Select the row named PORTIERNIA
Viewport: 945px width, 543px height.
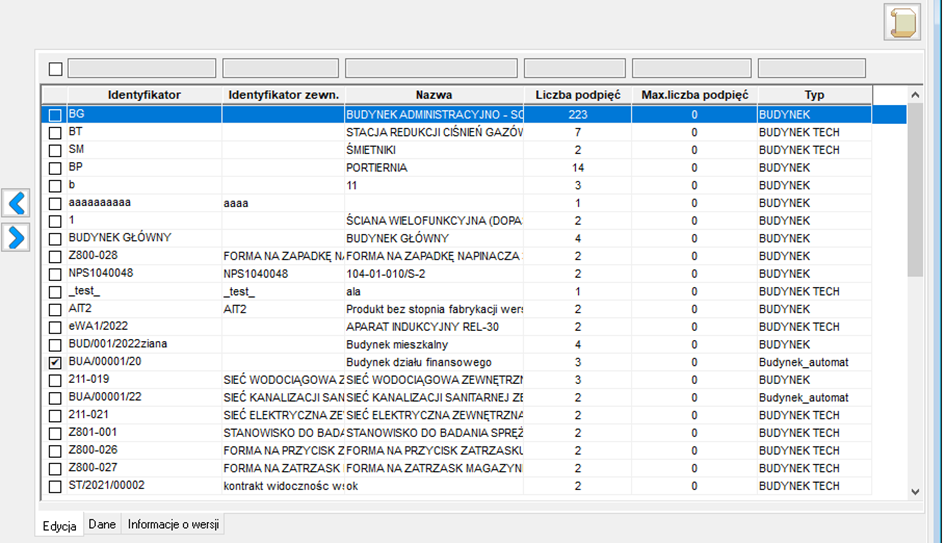coord(456,168)
